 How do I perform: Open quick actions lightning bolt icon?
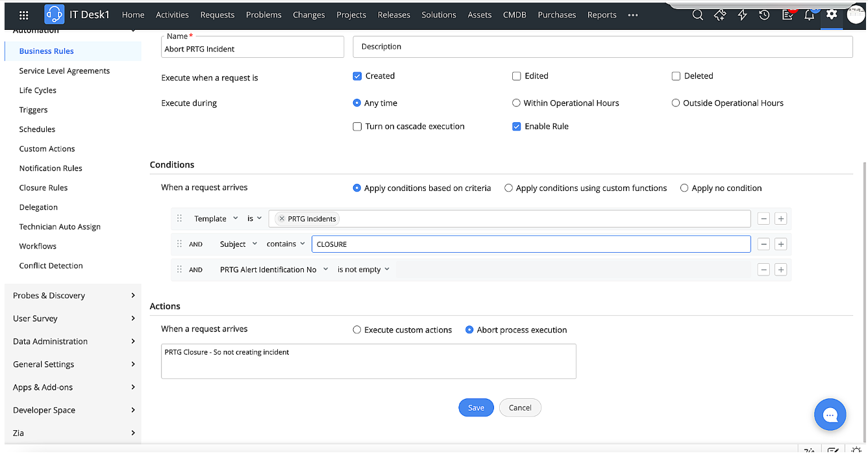(742, 15)
